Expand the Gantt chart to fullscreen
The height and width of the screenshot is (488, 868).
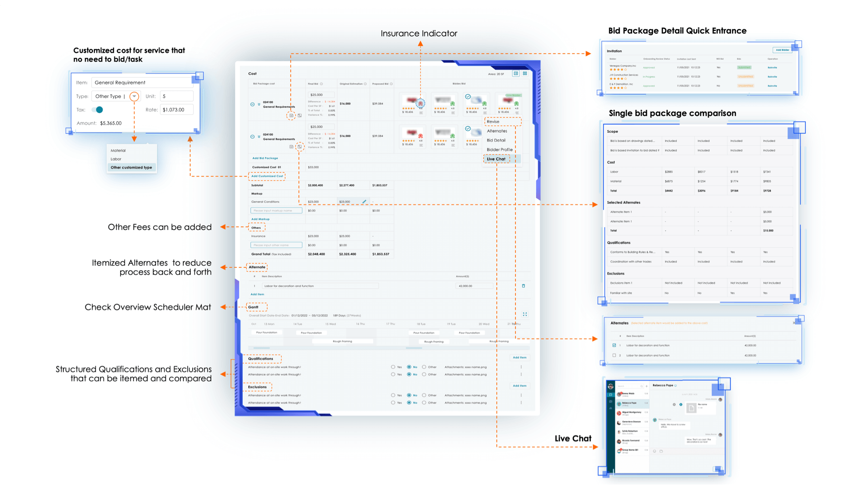click(525, 314)
